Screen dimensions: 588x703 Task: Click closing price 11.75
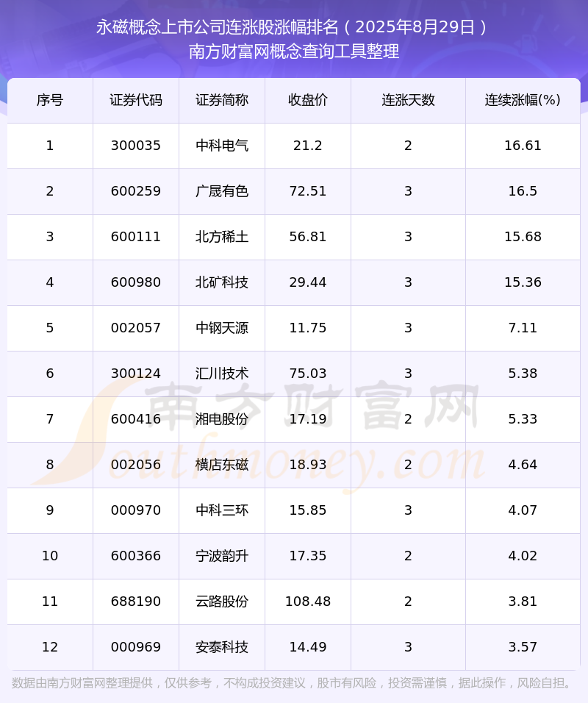308,328
